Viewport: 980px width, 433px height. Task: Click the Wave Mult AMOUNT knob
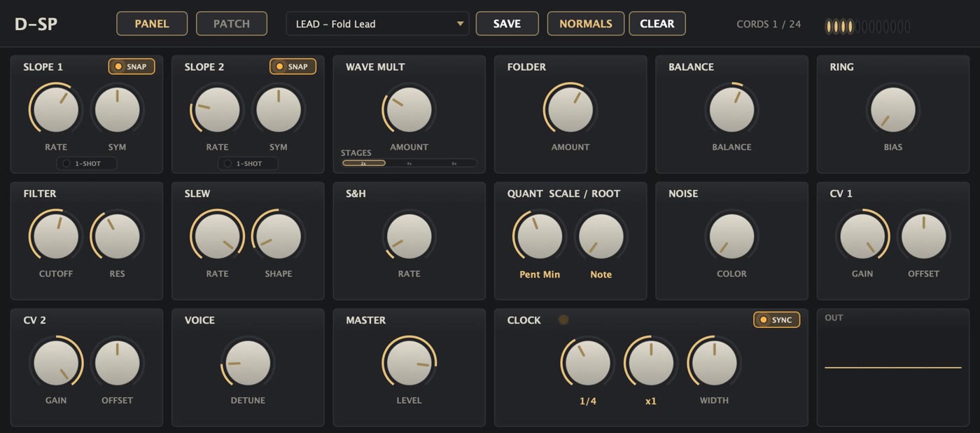pyautogui.click(x=409, y=110)
